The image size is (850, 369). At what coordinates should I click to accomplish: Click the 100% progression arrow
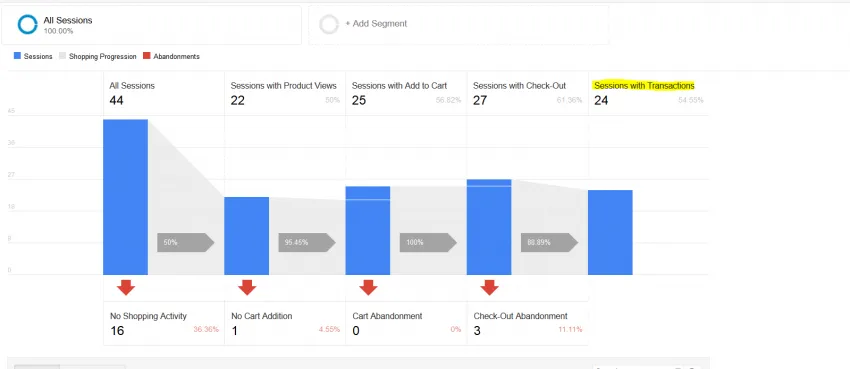(x=428, y=243)
